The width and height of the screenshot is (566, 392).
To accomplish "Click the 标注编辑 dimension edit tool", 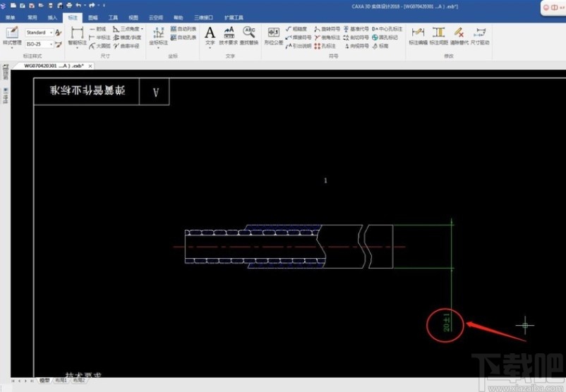I will [x=418, y=36].
